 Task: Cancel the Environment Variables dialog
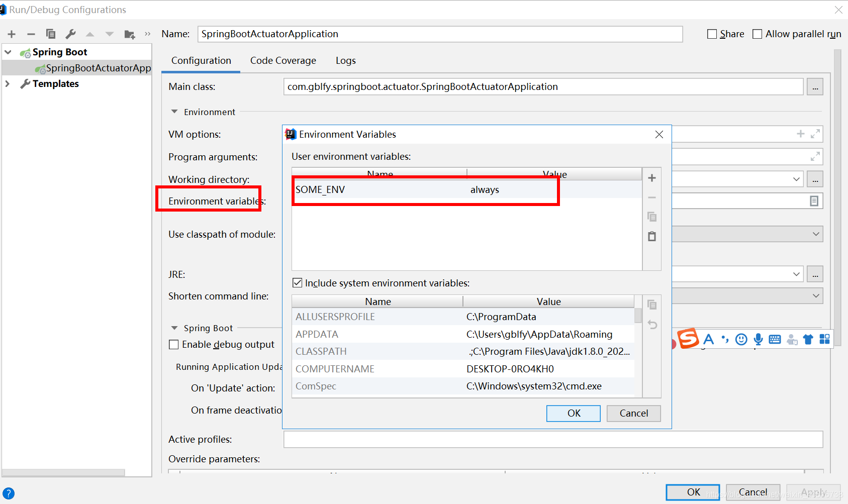[633, 413]
